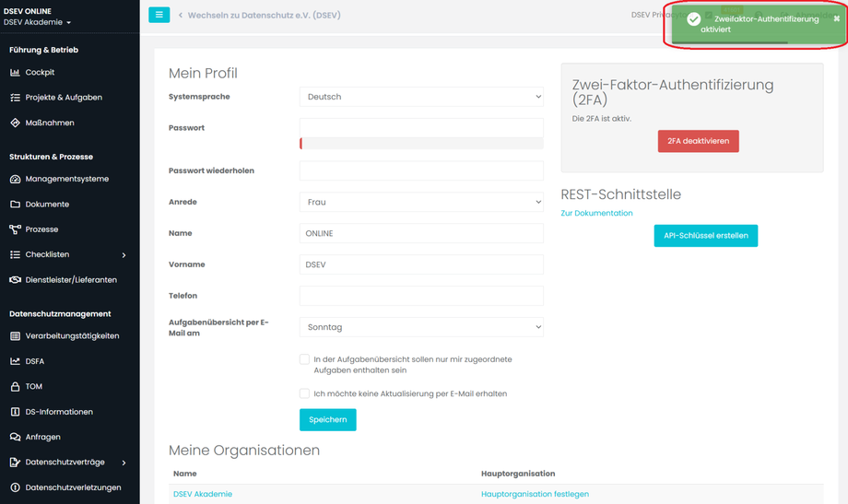Enable only-my-assigned-tasks checkbox

(x=304, y=359)
